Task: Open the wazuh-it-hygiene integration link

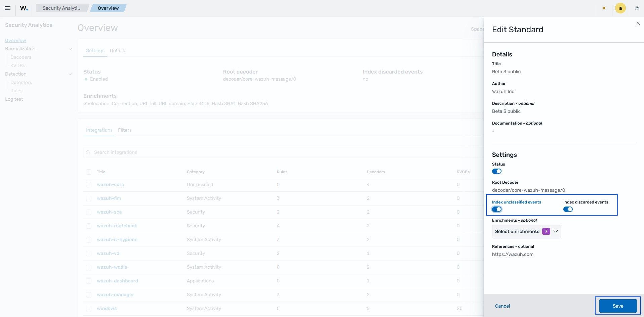Action: pyautogui.click(x=117, y=240)
